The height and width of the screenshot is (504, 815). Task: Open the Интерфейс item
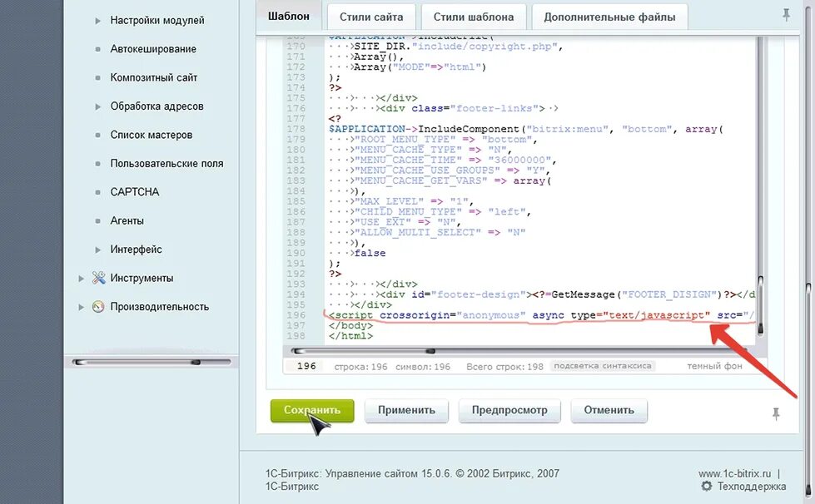[x=136, y=250]
